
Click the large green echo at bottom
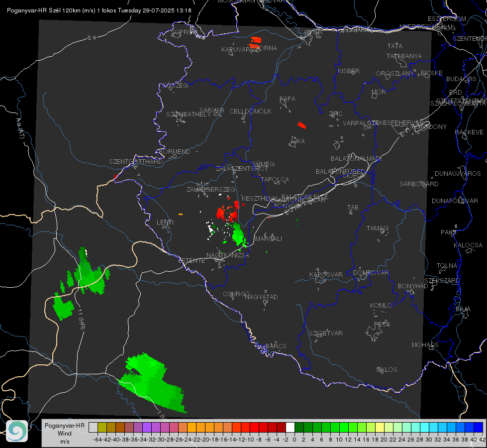[x=153, y=383]
